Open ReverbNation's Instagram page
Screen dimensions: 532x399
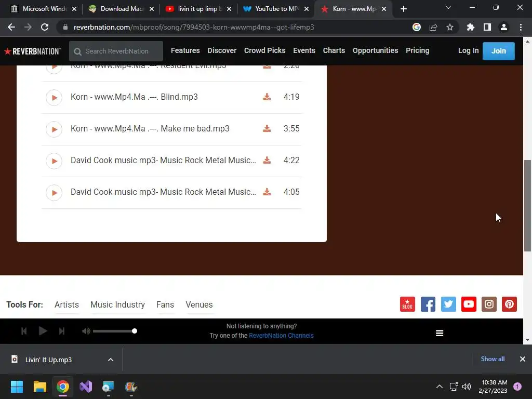(x=489, y=304)
